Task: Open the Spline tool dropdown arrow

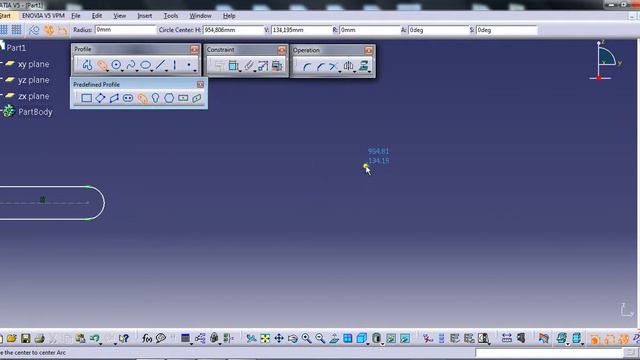Action: coord(136,71)
